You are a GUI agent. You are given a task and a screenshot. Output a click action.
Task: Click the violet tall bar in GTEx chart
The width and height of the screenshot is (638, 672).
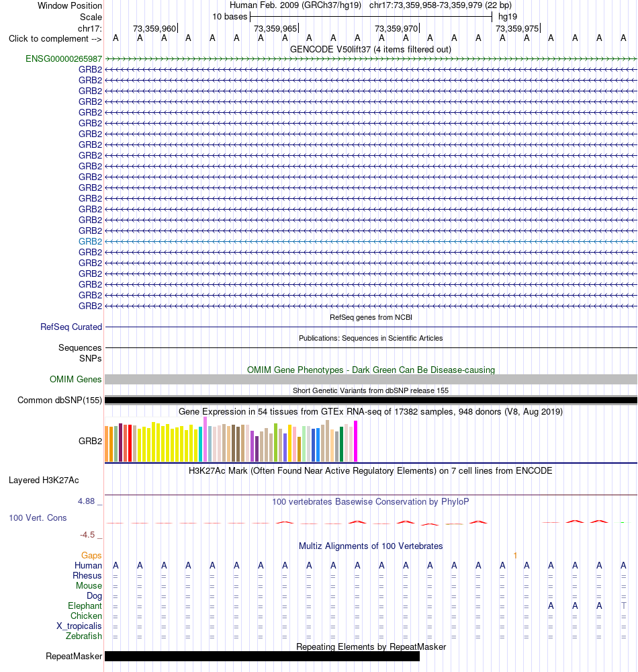pos(205,439)
